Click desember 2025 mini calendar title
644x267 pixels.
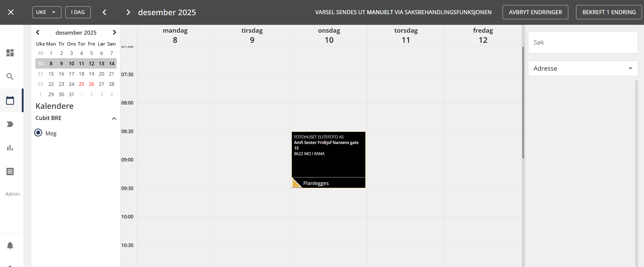pos(76,33)
